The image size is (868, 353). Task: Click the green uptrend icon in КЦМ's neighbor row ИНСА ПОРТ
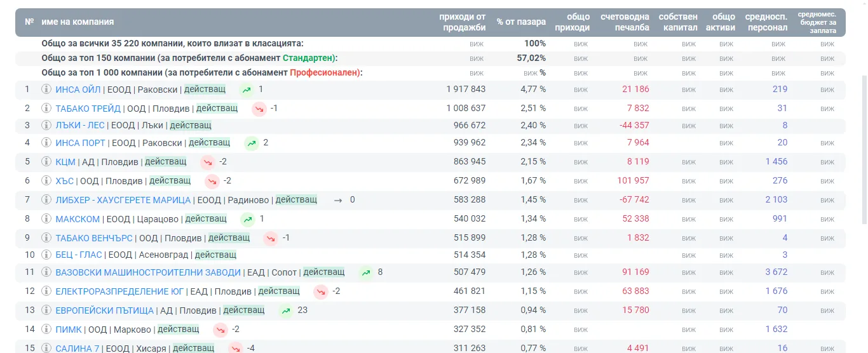[252, 143]
